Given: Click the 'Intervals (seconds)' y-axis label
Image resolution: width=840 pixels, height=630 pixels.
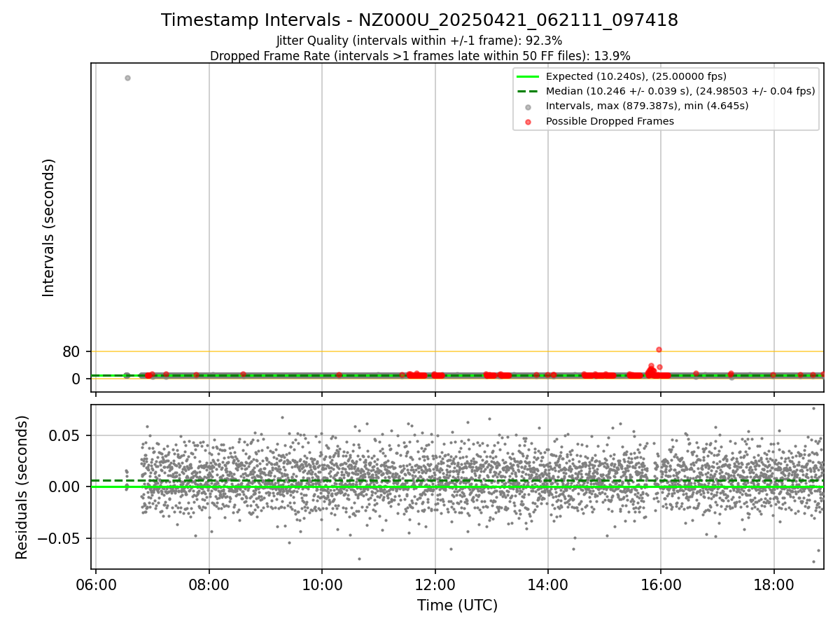Looking at the screenshot, I should coord(48,227).
